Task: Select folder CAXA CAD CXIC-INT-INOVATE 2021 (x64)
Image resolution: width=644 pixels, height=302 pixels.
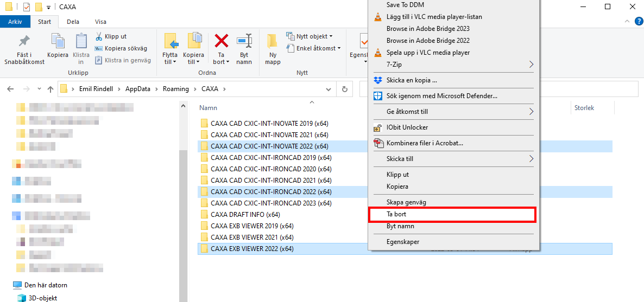Action: pyautogui.click(x=269, y=134)
